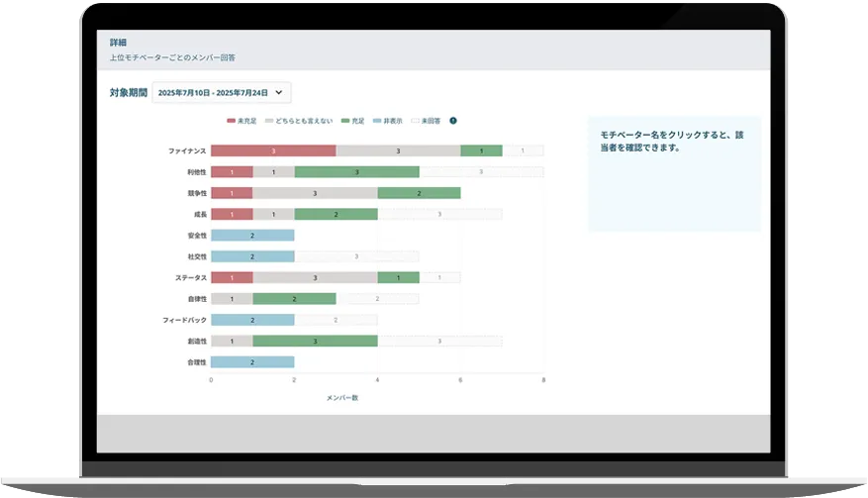Select the white 未回答 bar in 利他性 row
This screenshot has width=868, height=498.
point(481,172)
